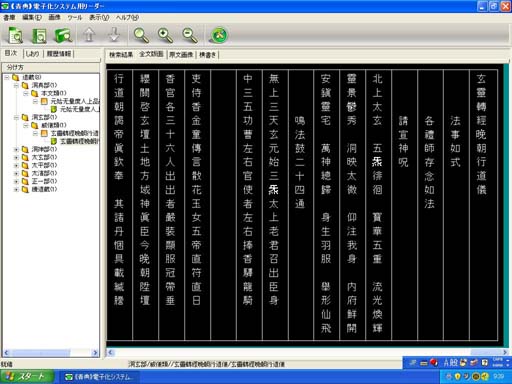Image resolution: width=512 pixels, height=384 pixels.
Task: Click the green book search icon
Action: [x=39, y=35]
